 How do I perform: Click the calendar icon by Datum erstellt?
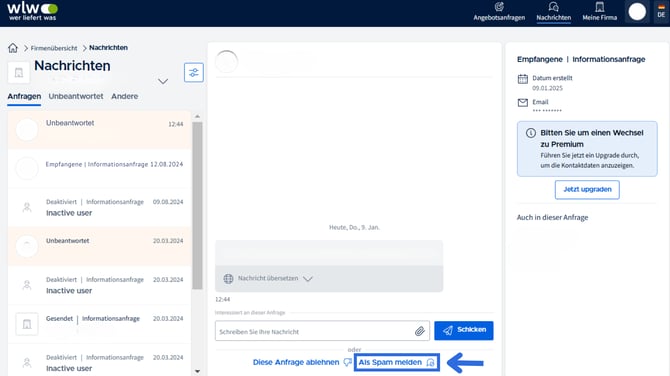click(523, 79)
